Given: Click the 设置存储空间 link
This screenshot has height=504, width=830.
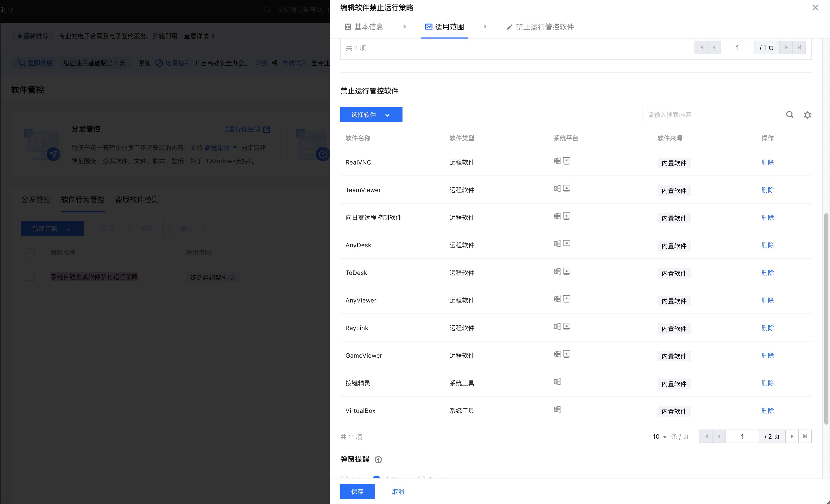Looking at the screenshot, I should coord(241,129).
